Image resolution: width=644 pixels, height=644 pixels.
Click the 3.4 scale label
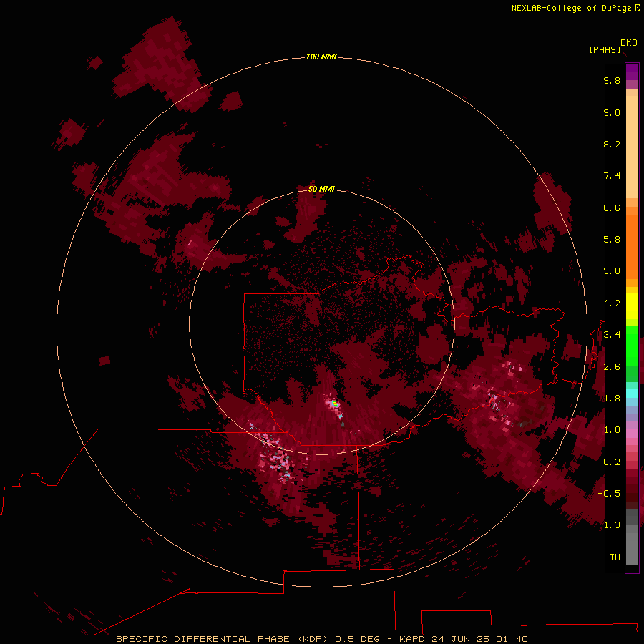(612, 335)
